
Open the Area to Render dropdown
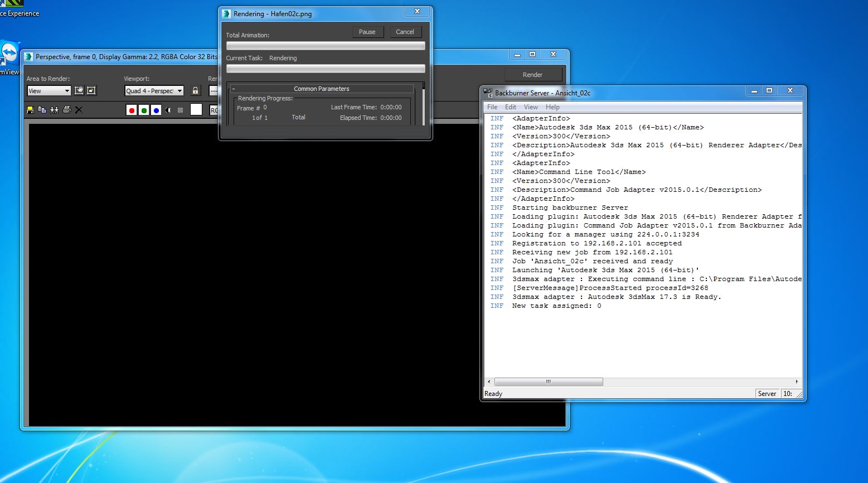tap(49, 91)
